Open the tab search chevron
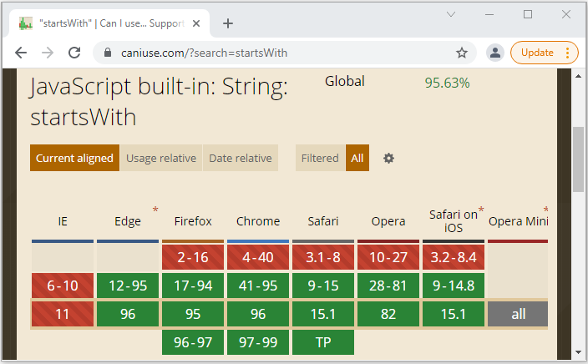Image resolution: width=588 pixels, height=364 pixels. tap(451, 14)
